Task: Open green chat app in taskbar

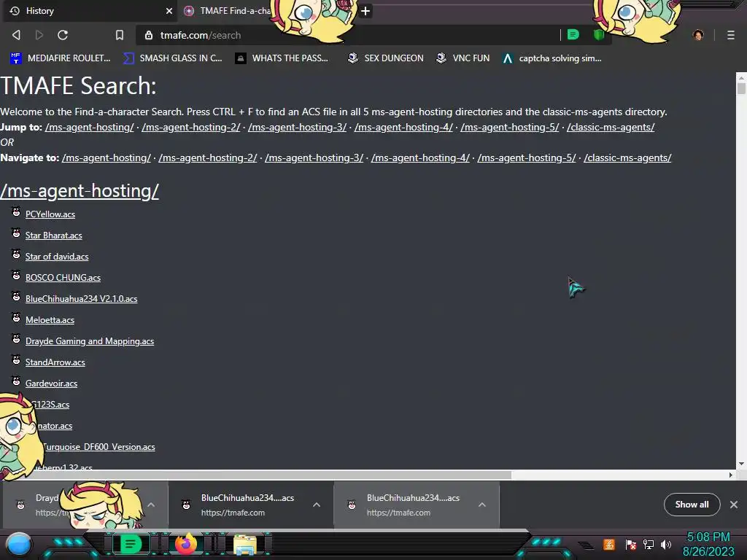Action: pos(131,544)
